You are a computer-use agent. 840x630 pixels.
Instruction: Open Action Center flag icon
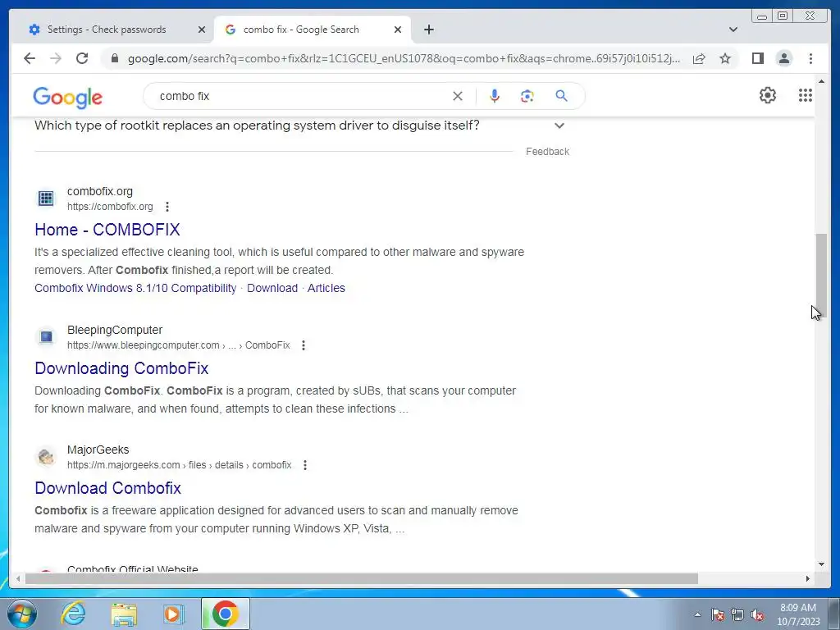point(717,614)
